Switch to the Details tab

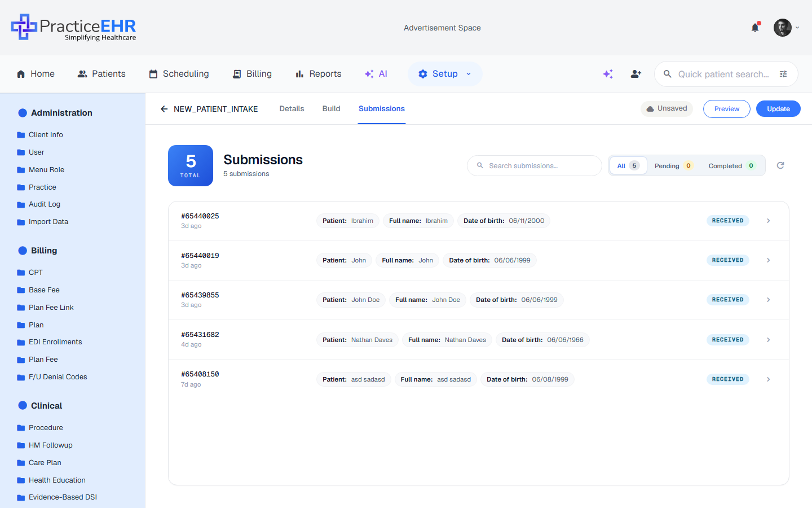(x=292, y=109)
